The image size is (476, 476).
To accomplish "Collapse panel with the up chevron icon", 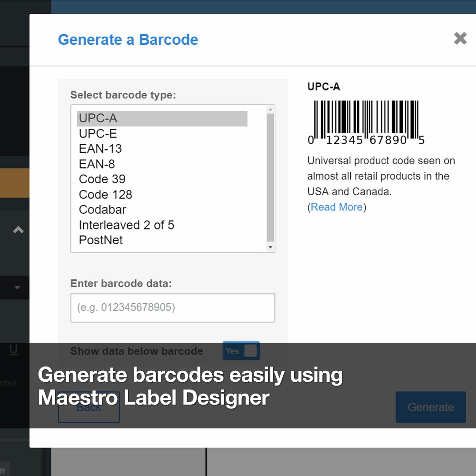I will [18, 229].
